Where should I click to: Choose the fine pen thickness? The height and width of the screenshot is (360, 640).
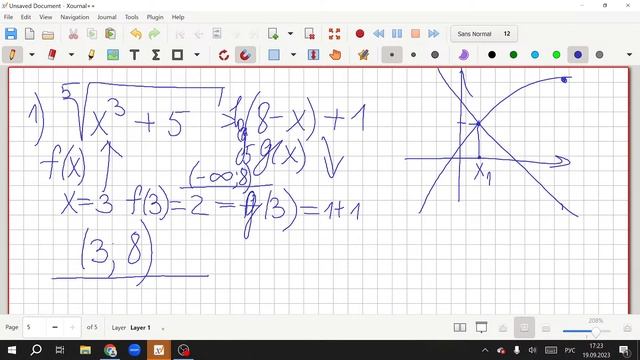pos(392,55)
